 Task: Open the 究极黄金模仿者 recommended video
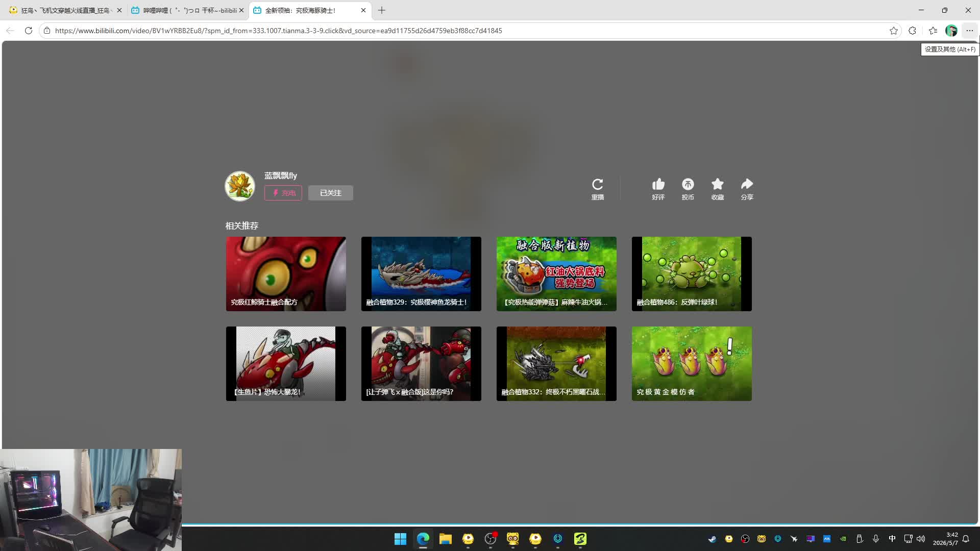point(692,364)
